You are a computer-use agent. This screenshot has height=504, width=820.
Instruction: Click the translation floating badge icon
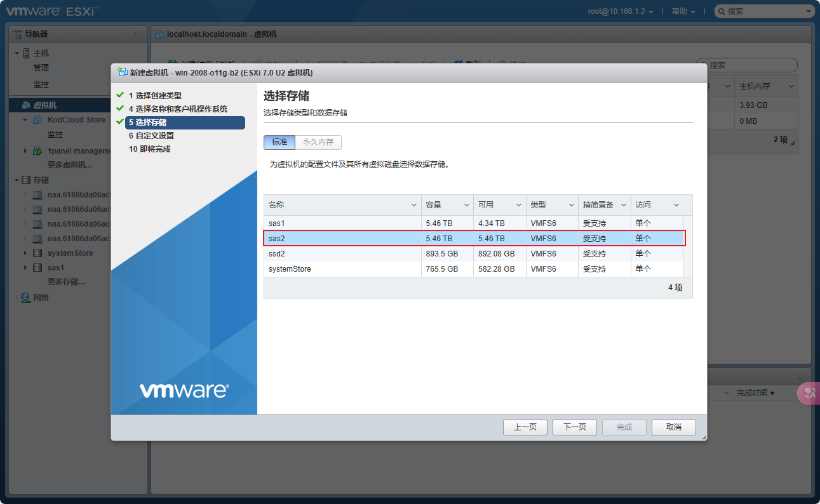[x=809, y=394]
